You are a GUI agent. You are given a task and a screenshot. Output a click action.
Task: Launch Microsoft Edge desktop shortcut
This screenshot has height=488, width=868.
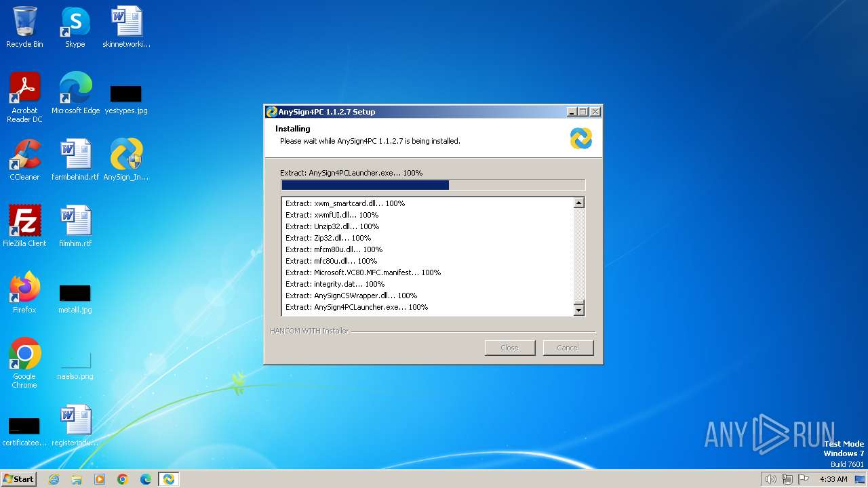[75, 94]
